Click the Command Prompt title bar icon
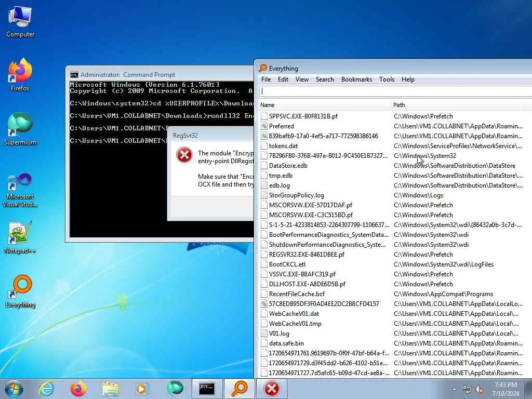This screenshot has height=399, width=532. 74,75
